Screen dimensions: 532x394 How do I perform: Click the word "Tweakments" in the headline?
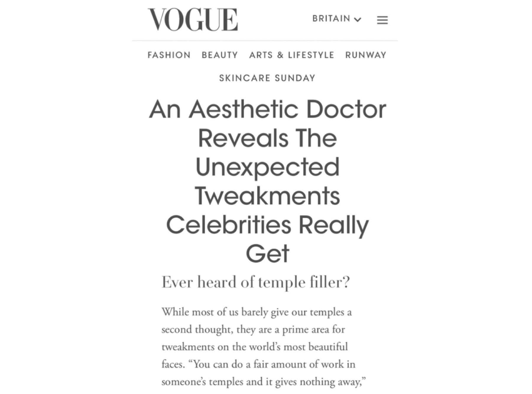pos(267,196)
